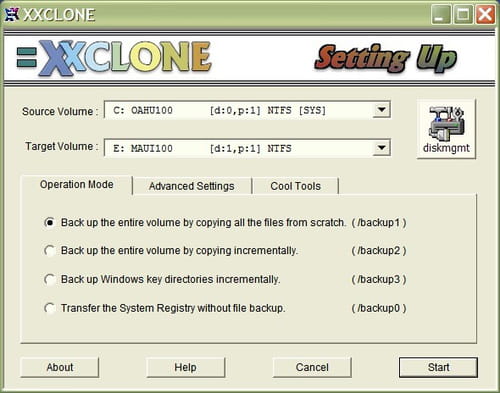This screenshot has height=393, width=500.
Task: Open the diskmgmt disk management icon
Action: click(x=446, y=129)
